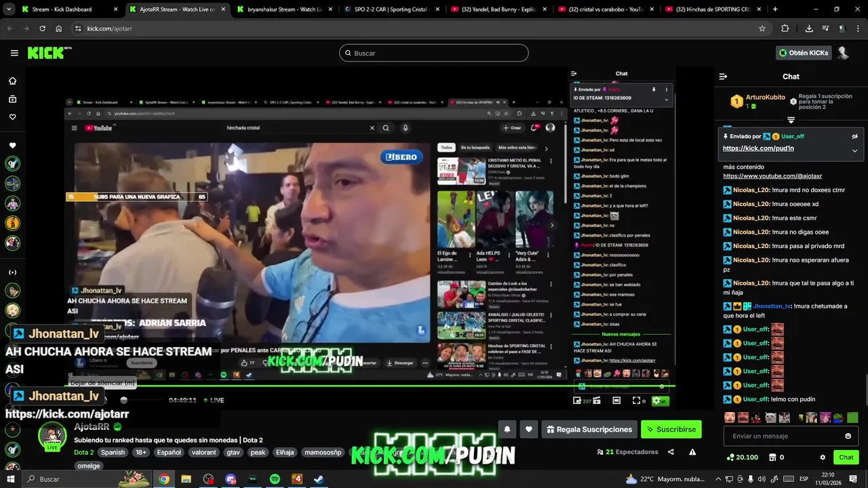The image size is (868, 488).
Task: Open Steam from the taskbar
Action: tap(318, 479)
